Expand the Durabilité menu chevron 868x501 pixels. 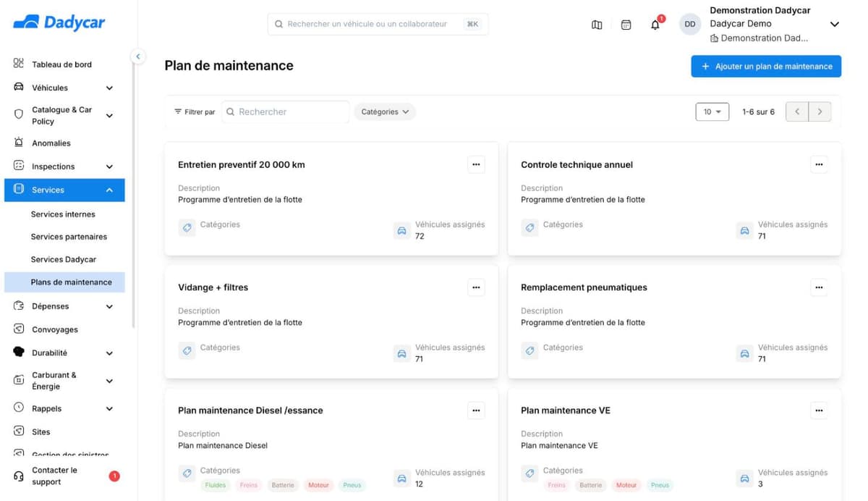pos(109,353)
